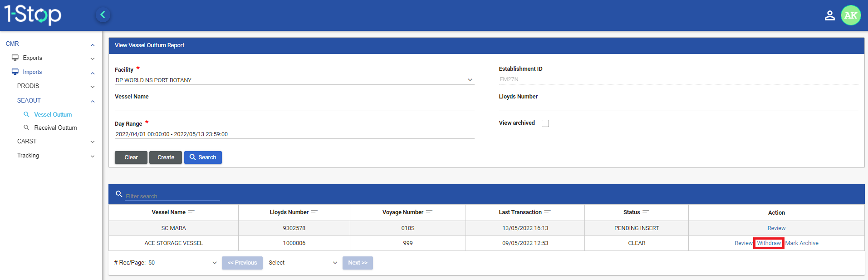The height and width of the screenshot is (280, 868).
Task: Open the user profile person icon
Action: click(x=829, y=15)
